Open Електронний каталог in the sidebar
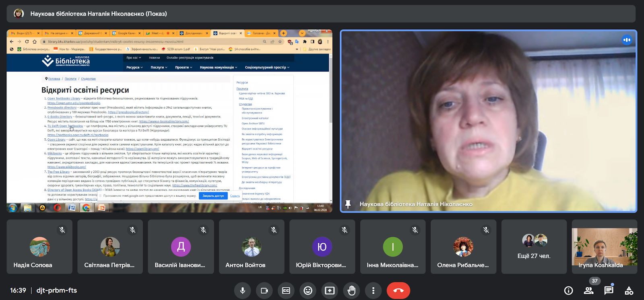The height and width of the screenshot is (300, 644). tap(255, 118)
